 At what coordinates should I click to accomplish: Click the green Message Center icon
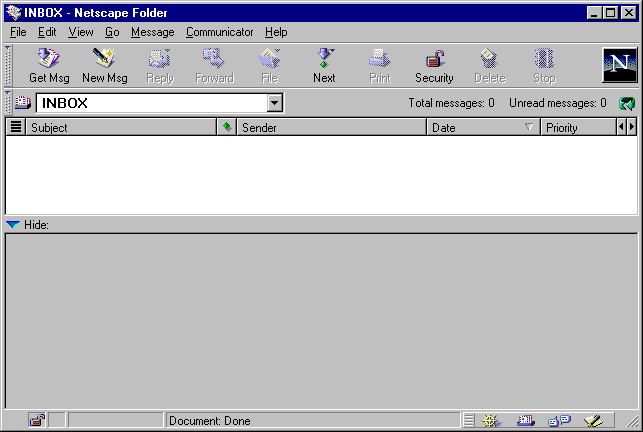[627, 103]
